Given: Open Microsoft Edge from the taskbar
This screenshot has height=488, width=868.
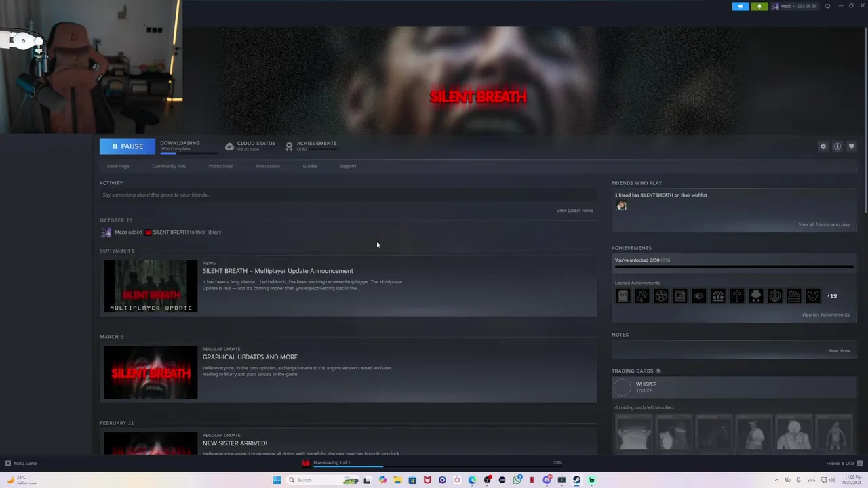Looking at the screenshot, I should (x=472, y=480).
